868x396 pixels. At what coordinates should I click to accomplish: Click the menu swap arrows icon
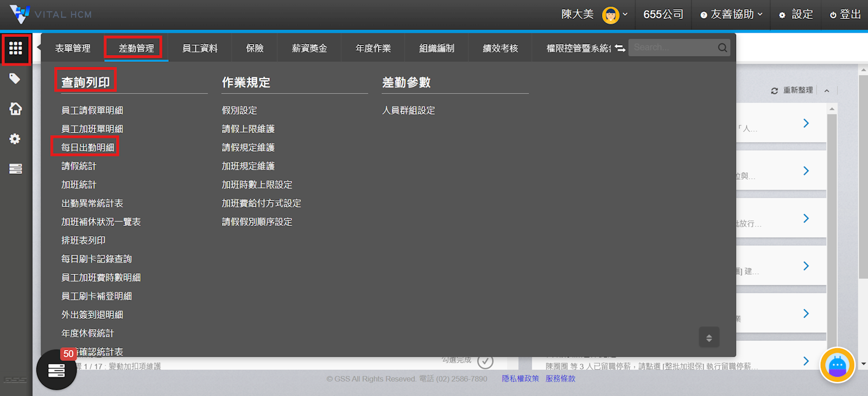[620, 48]
